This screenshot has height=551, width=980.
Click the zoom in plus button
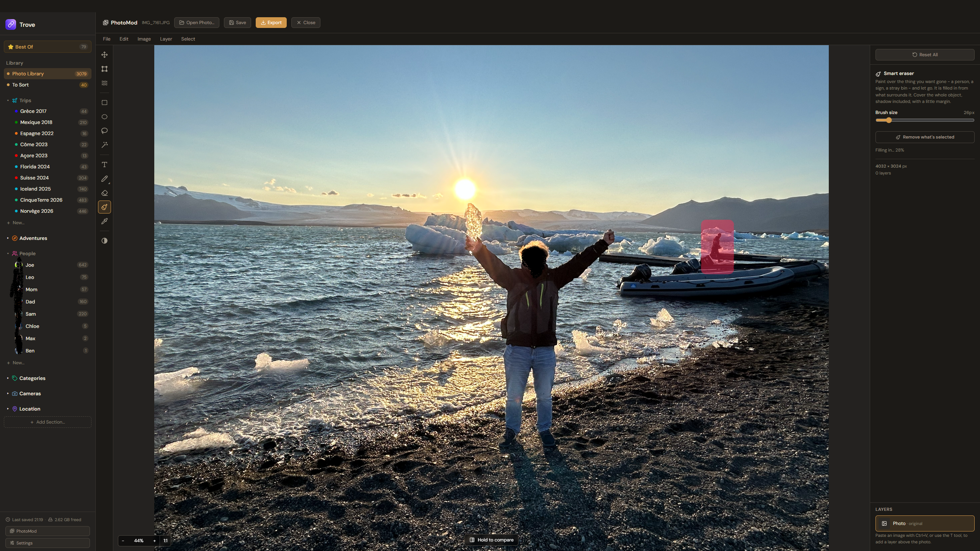154,541
